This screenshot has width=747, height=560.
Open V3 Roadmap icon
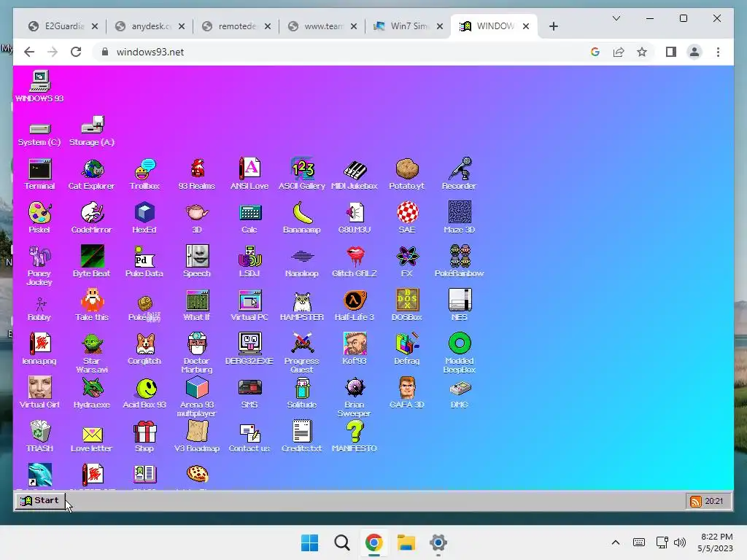point(197,437)
